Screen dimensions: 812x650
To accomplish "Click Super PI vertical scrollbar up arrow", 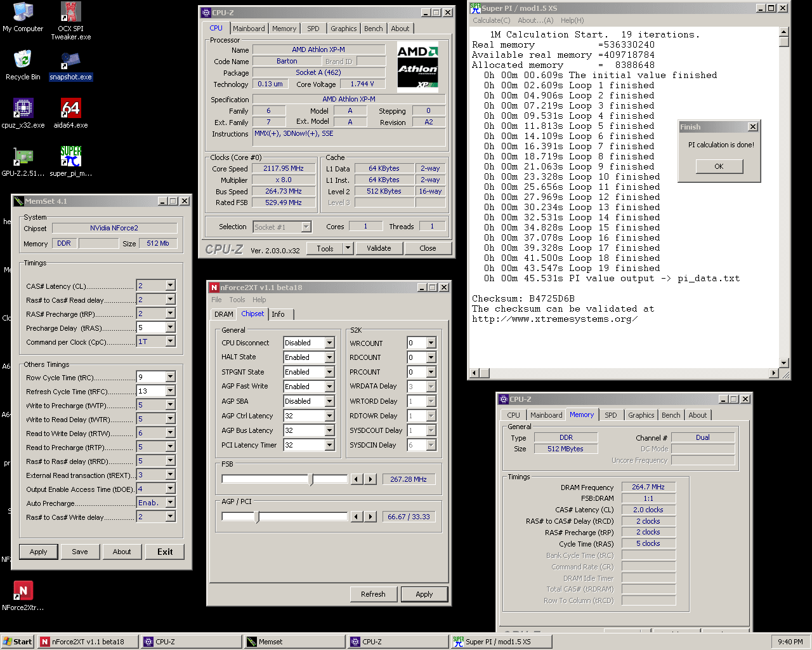I will point(784,32).
